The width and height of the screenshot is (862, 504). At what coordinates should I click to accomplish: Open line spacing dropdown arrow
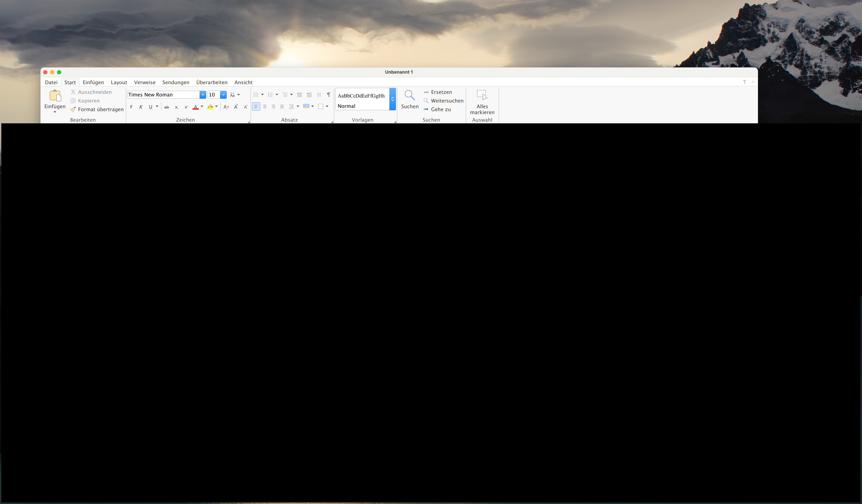pos(298,106)
